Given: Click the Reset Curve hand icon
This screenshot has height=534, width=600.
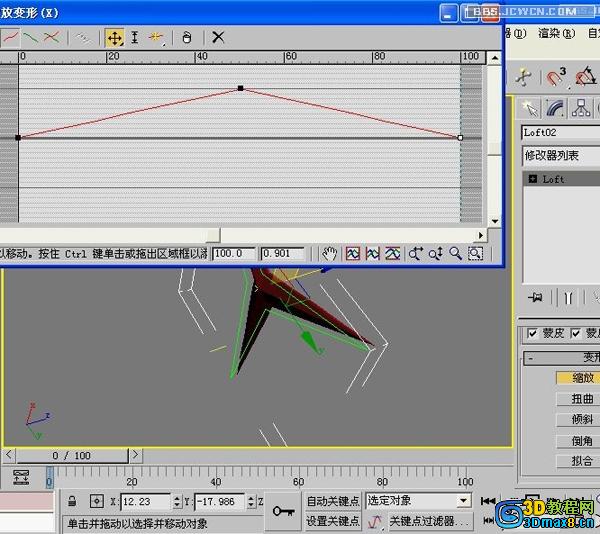Looking at the screenshot, I should 187,37.
